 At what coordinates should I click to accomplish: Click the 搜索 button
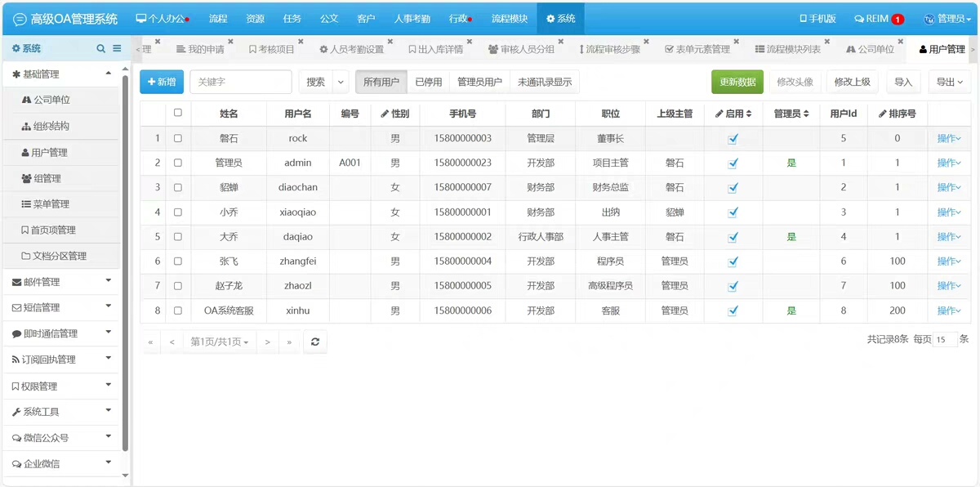click(x=315, y=82)
